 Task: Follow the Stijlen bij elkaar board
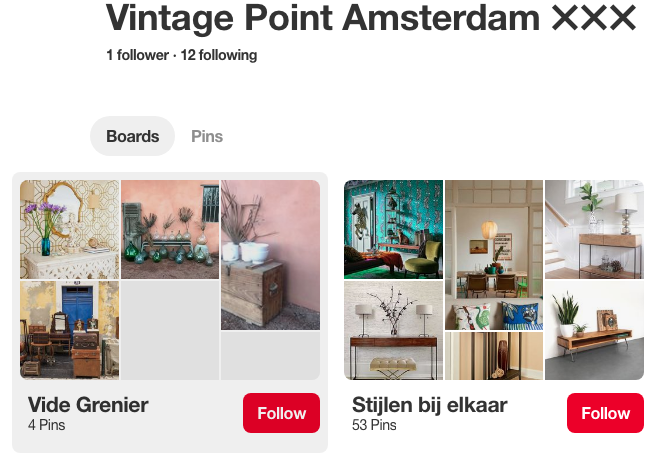[605, 413]
